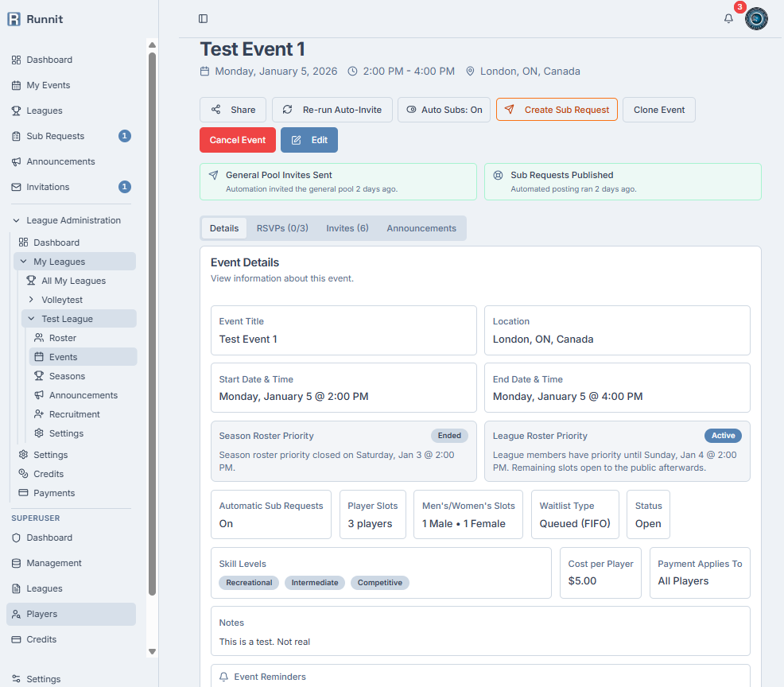Collapse the Test League tree item
This screenshot has width=784, height=687.
point(31,319)
